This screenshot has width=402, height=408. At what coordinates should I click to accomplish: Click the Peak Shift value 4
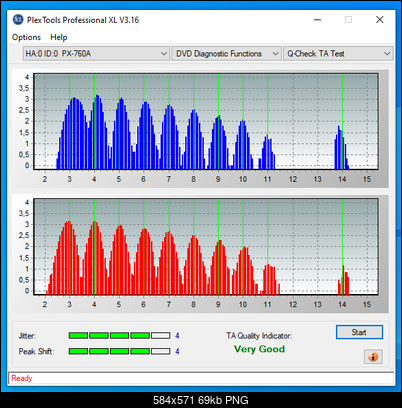[177, 351]
